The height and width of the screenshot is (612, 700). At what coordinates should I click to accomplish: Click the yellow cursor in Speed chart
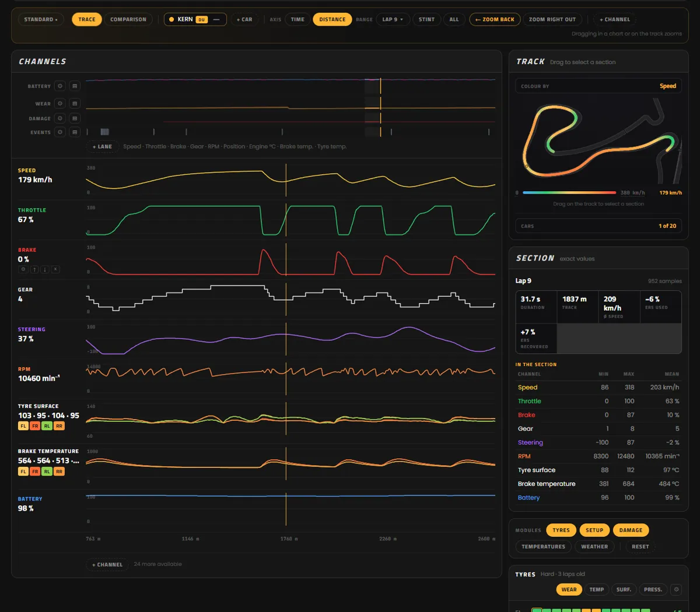(x=286, y=180)
